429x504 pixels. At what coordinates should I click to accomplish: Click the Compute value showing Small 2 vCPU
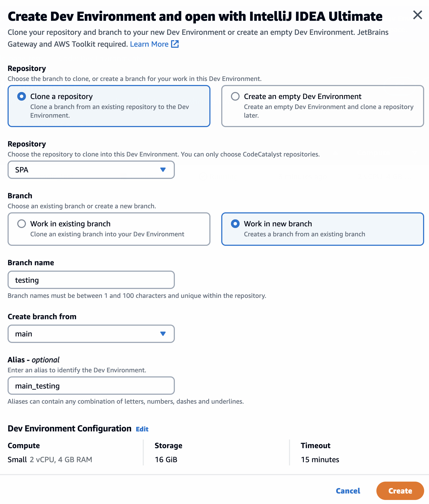point(50,459)
